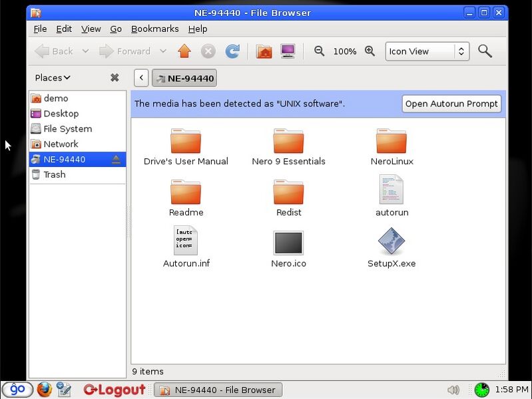Open the notes editor taskbar icon
This screenshot has width=532, height=399.
pos(64,390)
